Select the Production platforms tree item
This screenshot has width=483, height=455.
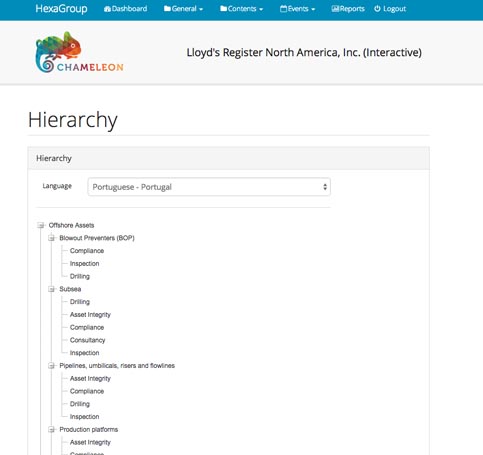coord(89,430)
